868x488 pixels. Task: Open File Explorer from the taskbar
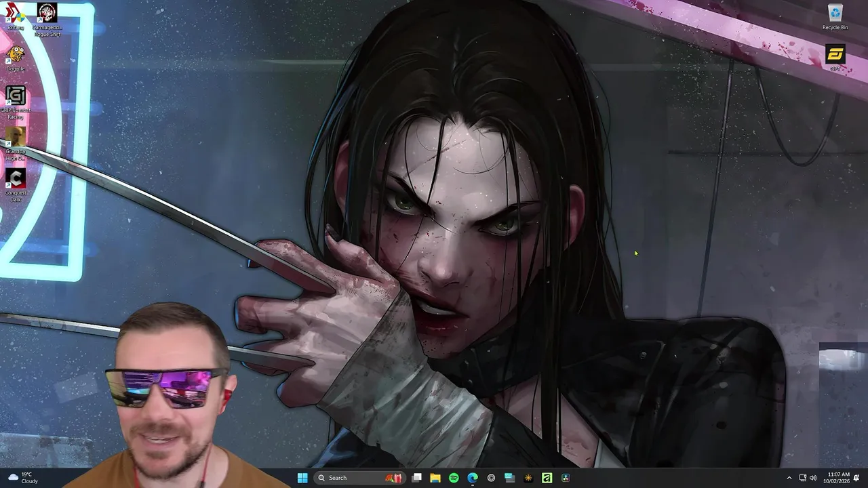(435, 478)
